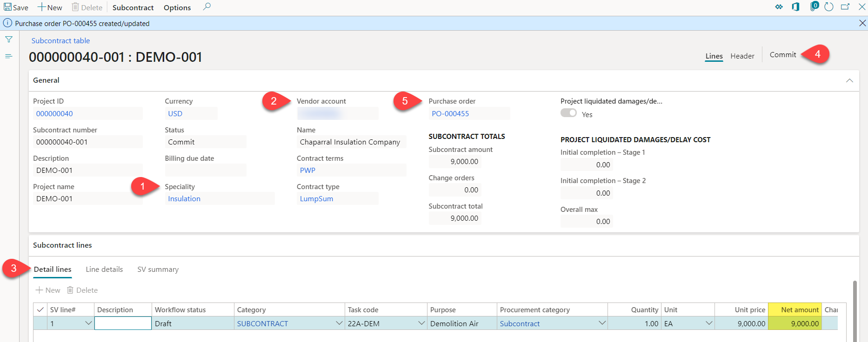Click the Save icon in the toolbar

8,7
